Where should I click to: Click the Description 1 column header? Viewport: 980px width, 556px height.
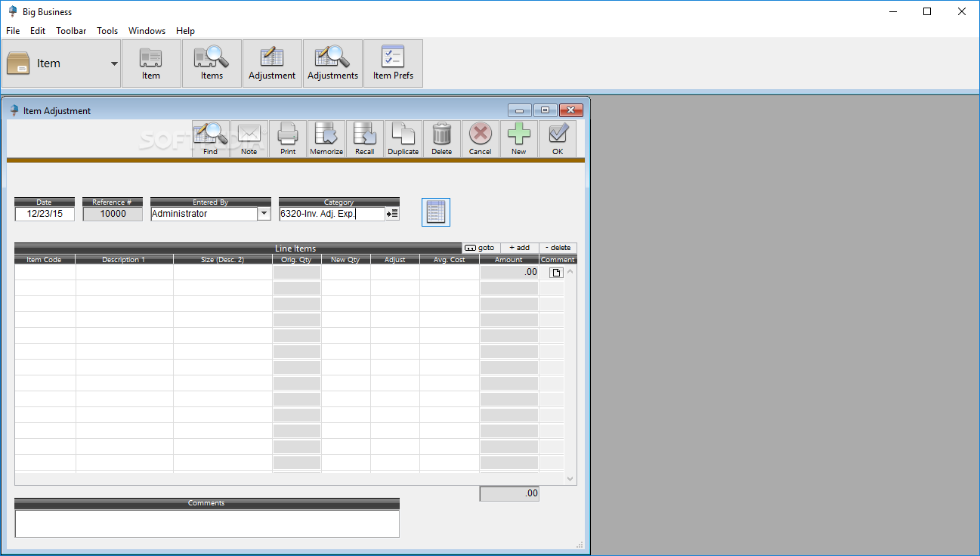[x=125, y=259]
